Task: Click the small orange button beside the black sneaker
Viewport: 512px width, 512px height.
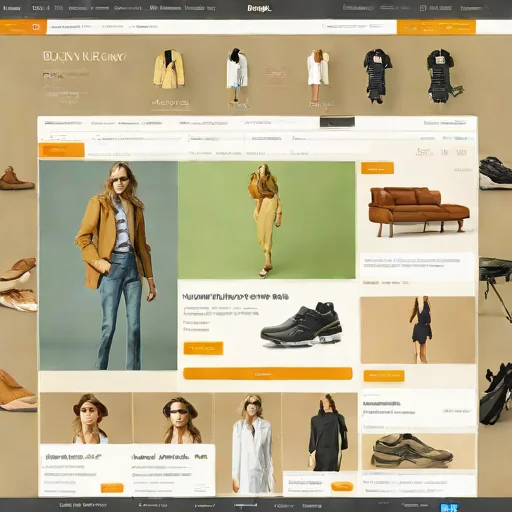Action: click(203, 348)
